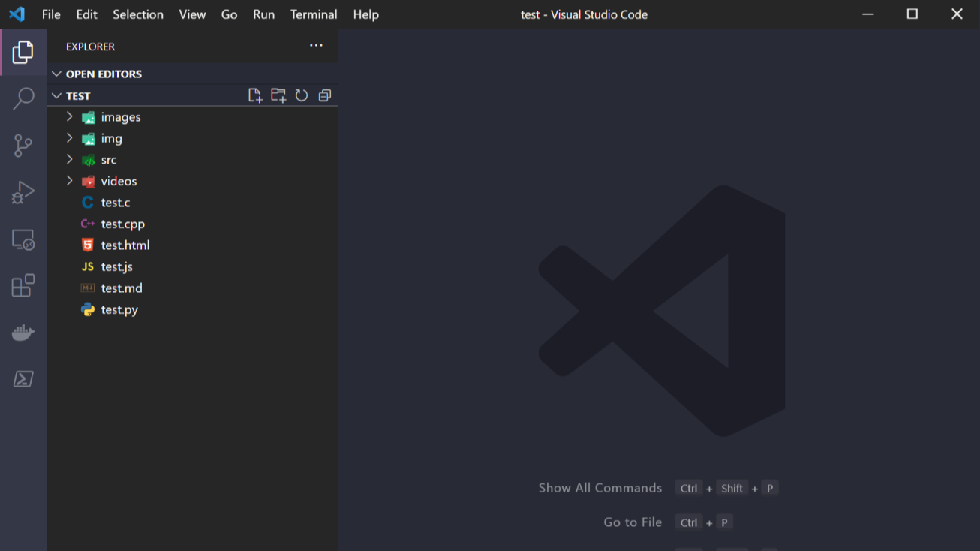Open Explorer more actions ellipsis
This screenshot has height=551, width=980.
317,46
